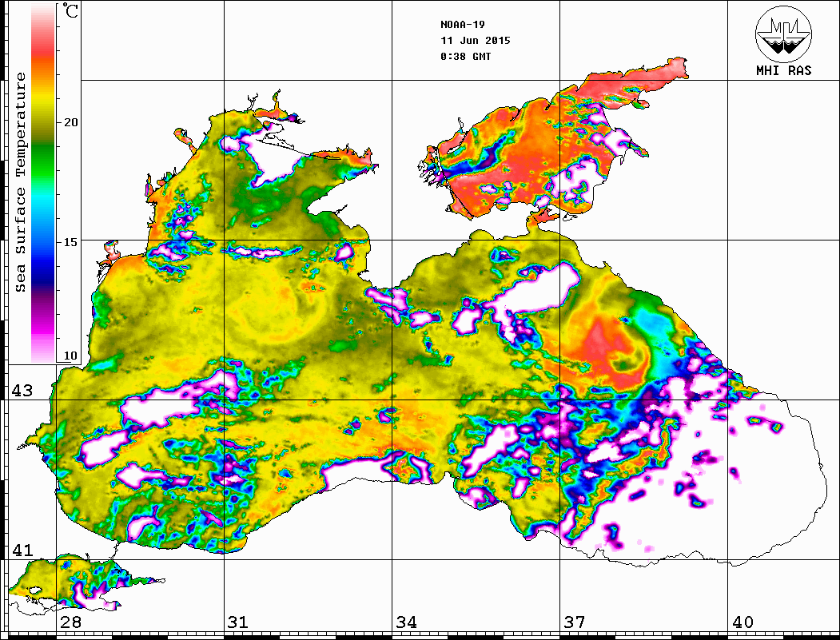Viewport: 840px width, 640px height.
Task: Click the longitude label '37'
Action: [x=575, y=622]
